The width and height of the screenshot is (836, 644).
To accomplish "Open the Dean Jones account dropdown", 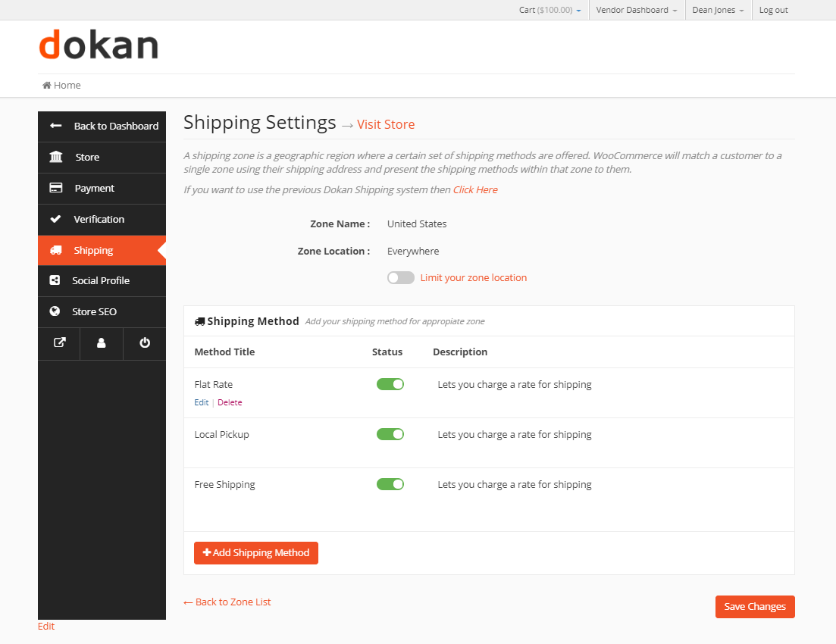I will click(717, 10).
